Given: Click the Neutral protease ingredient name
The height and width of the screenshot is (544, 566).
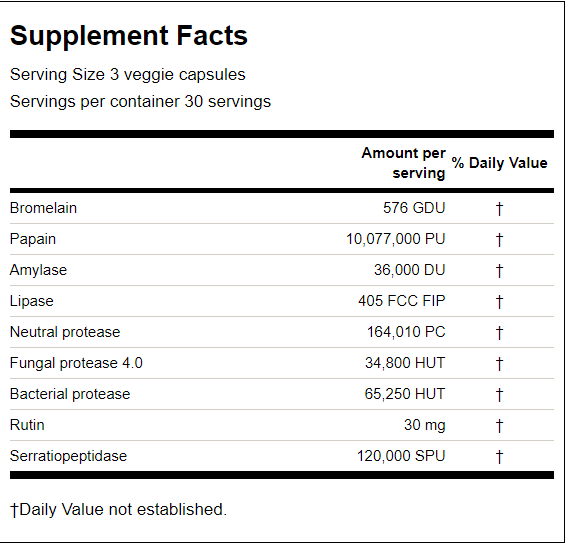Looking at the screenshot, I should point(65,332).
